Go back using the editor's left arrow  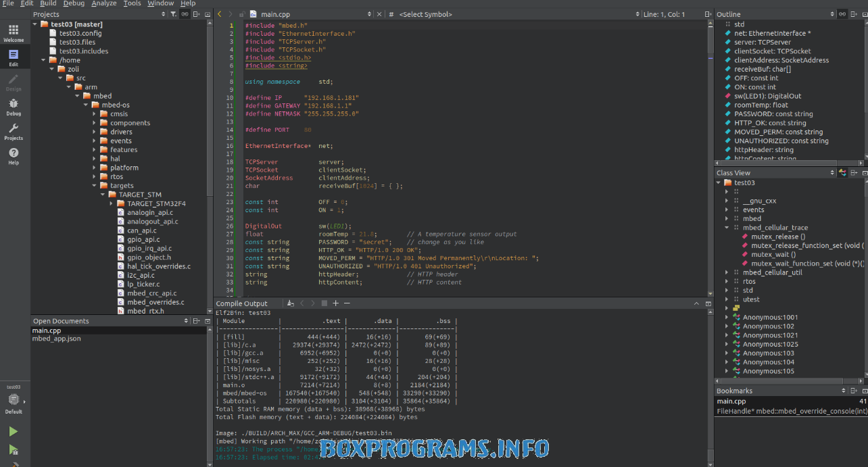pyautogui.click(x=219, y=14)
